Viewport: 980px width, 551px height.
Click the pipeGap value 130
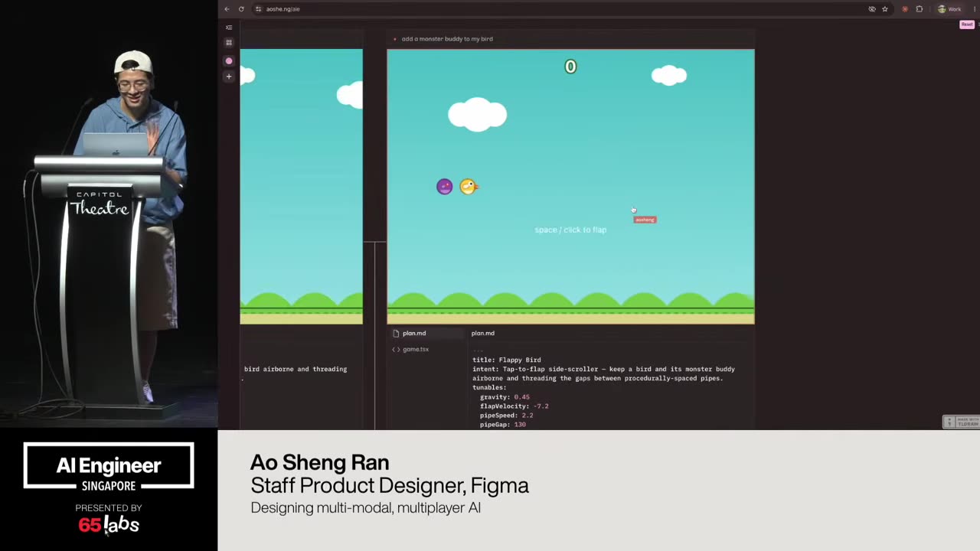tap(520, 425)
